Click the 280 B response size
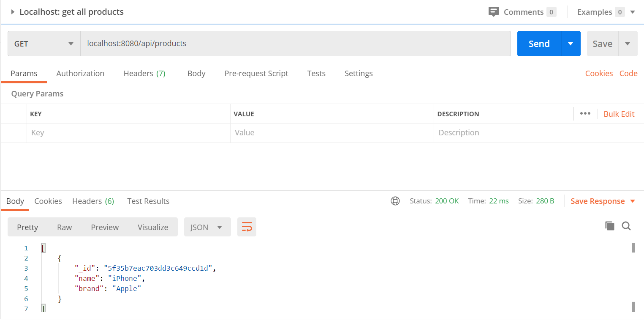Image resolution: width=644 pixels, height=321 pixels. coord(545,201)
